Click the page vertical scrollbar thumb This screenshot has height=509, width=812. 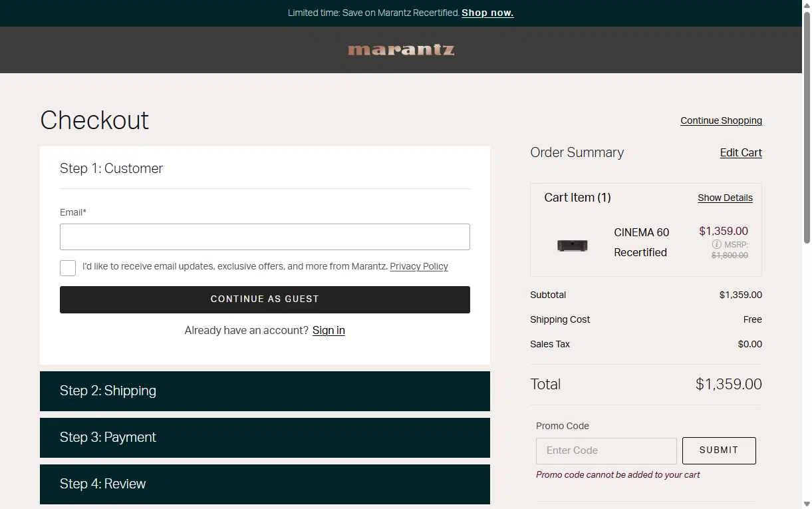click(x=807, y=128)
